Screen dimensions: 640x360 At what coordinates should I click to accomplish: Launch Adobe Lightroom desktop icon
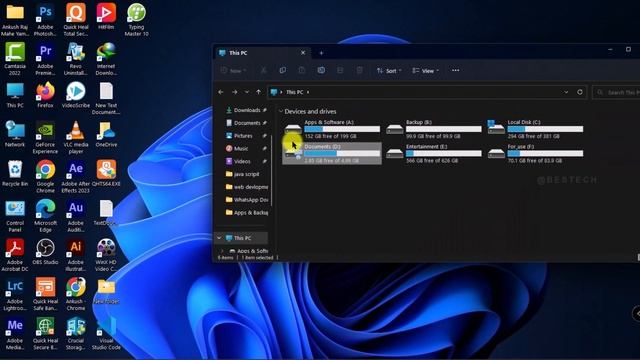[15, 294]
